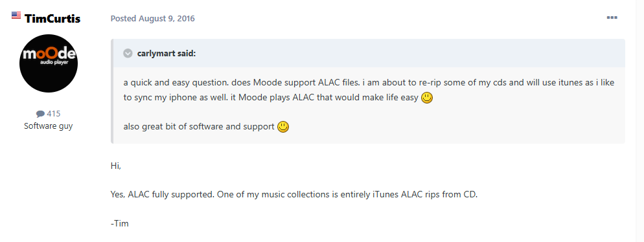Click the moOde audio player avatar
Viewport: 644px width, 242px height.
[x=49, y=63]
